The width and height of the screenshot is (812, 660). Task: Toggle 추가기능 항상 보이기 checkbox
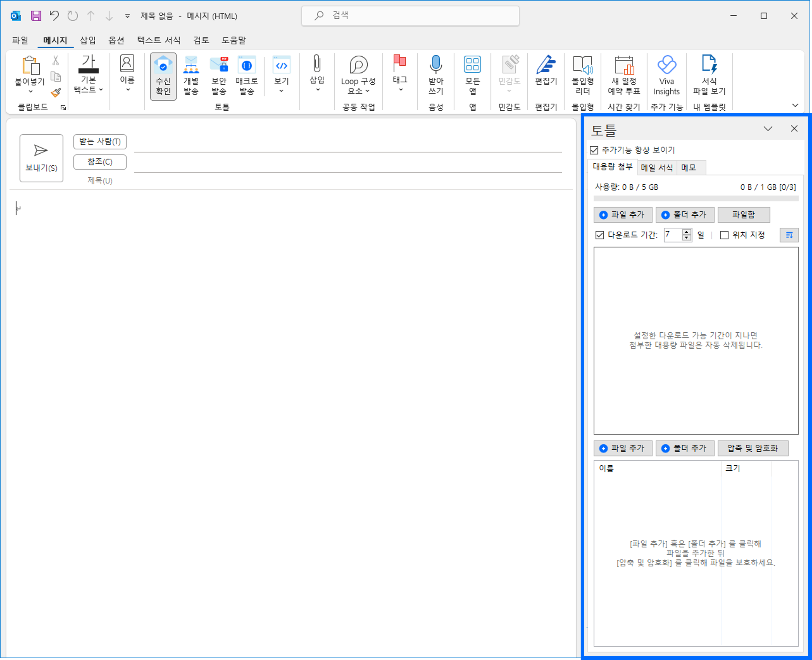594,150
